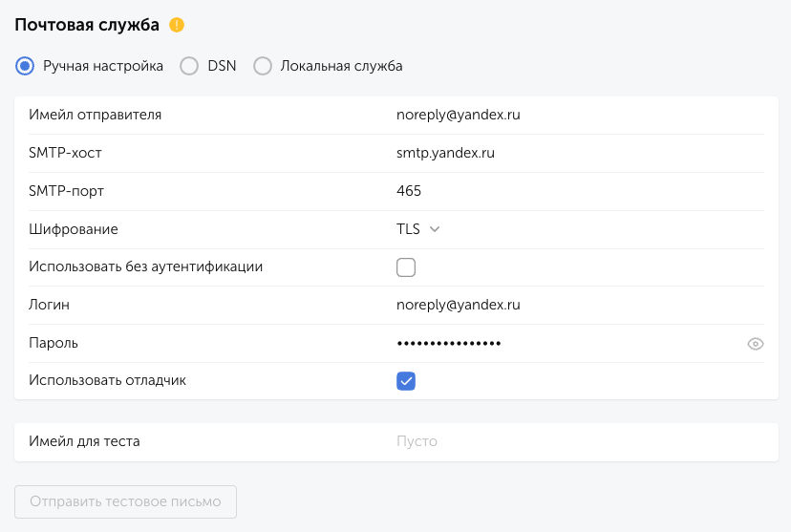Screen dimensions: 791x532
Task: Click the Почтовая служба heading
Action: coord(87,25)
